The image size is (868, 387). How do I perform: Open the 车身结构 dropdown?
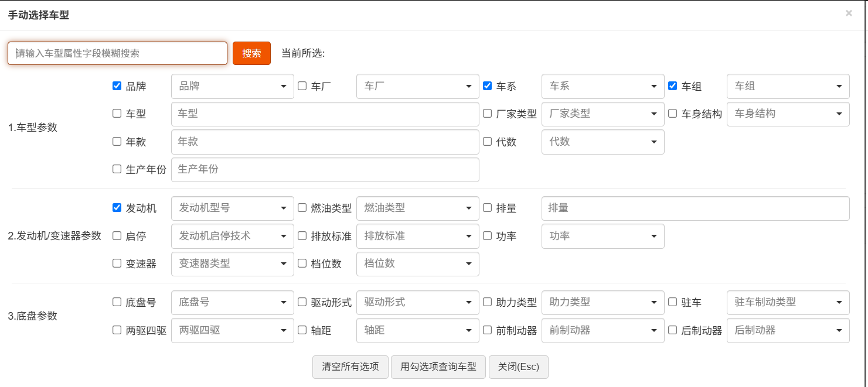[788, 114]
